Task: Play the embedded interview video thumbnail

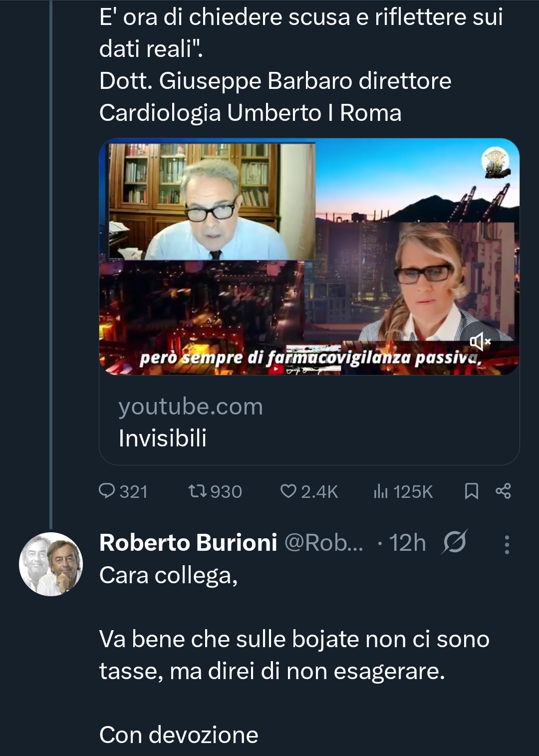Action: coord(309,256)
